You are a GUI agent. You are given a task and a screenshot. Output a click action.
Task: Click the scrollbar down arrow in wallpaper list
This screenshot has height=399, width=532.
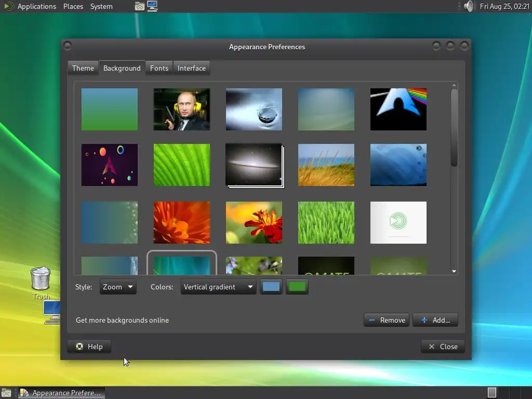coord(454,271)
